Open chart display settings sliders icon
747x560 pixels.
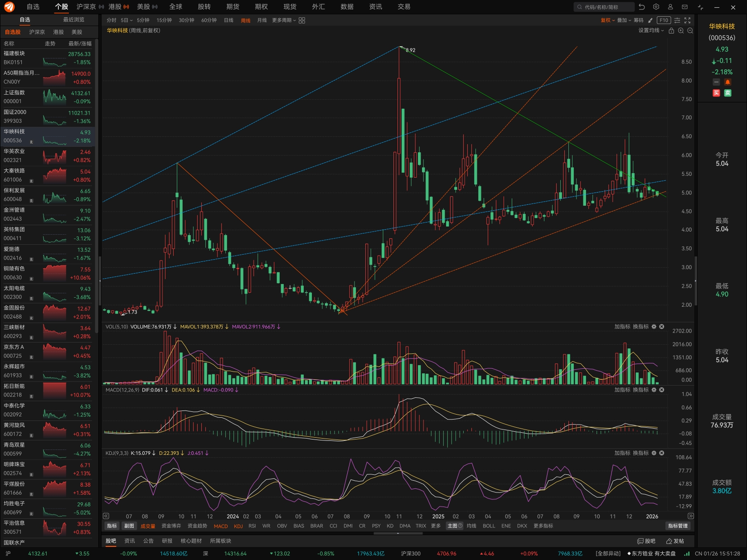677,20
